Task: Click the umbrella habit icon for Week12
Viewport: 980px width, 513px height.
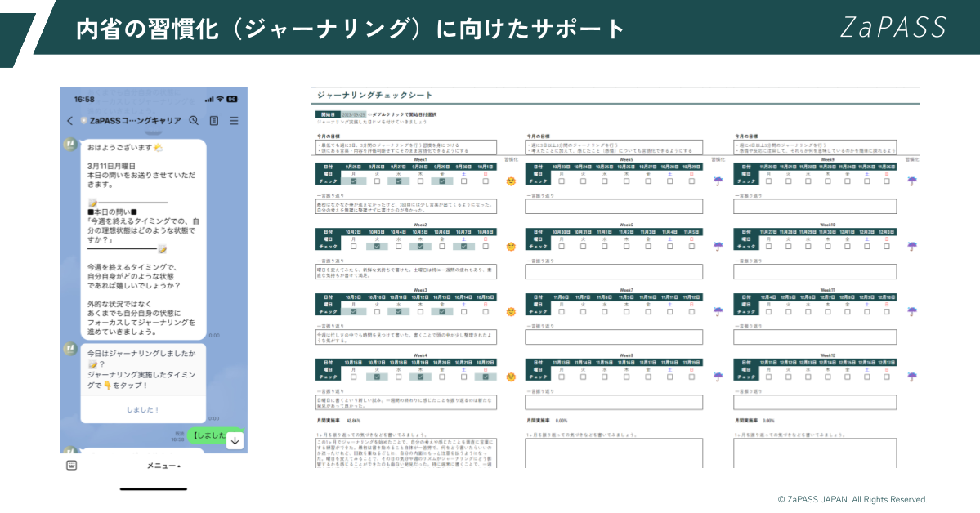Action: [x=912, y=377]
